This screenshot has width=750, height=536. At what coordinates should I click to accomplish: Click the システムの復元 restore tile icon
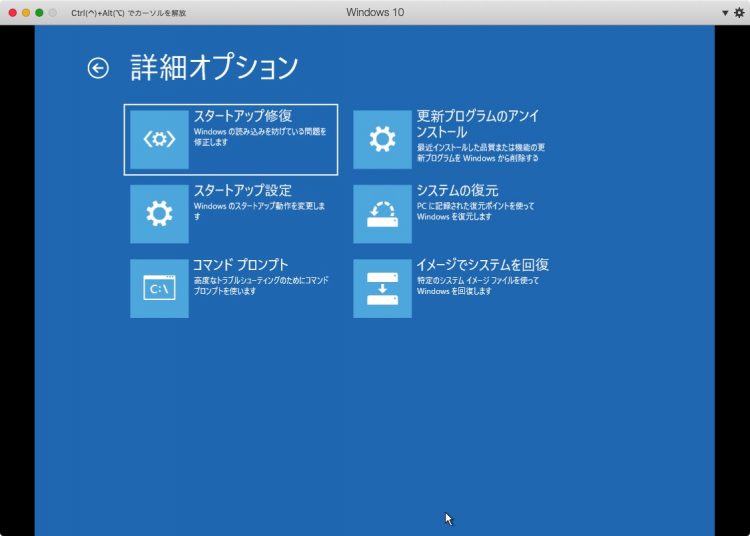point(382,214)
